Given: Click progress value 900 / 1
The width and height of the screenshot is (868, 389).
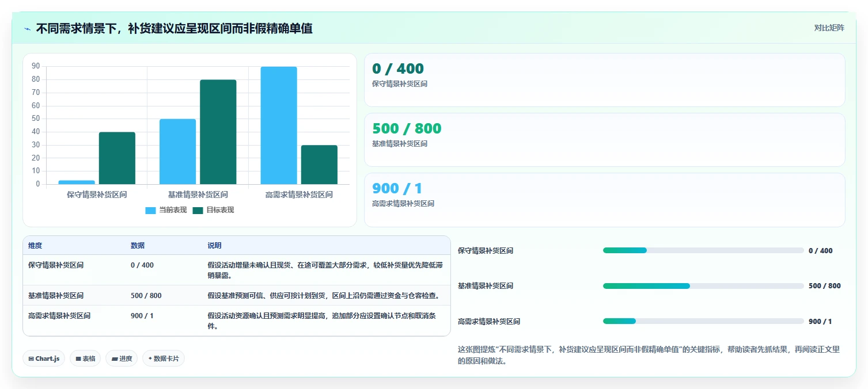Looking at the screenshot, I should click(820, 322).
